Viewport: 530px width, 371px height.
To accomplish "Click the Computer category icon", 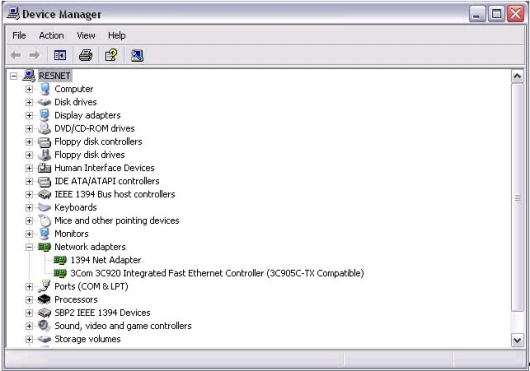I will point(45,89).
